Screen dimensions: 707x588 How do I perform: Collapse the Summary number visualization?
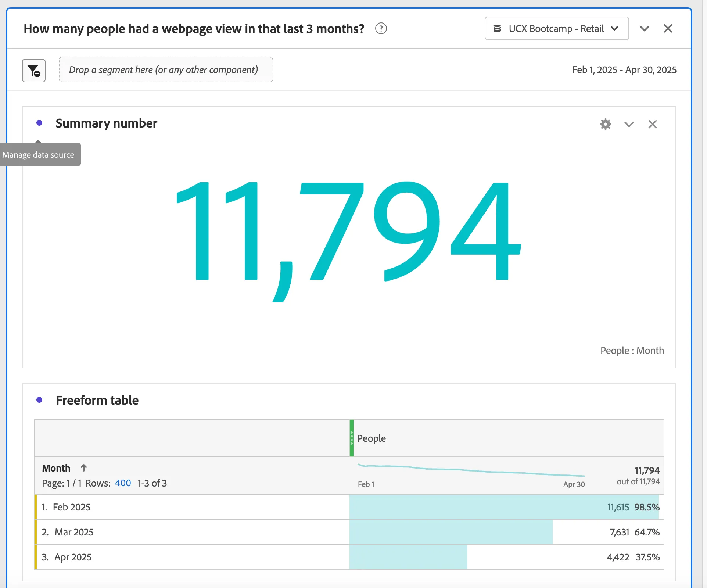coord(629,124)
